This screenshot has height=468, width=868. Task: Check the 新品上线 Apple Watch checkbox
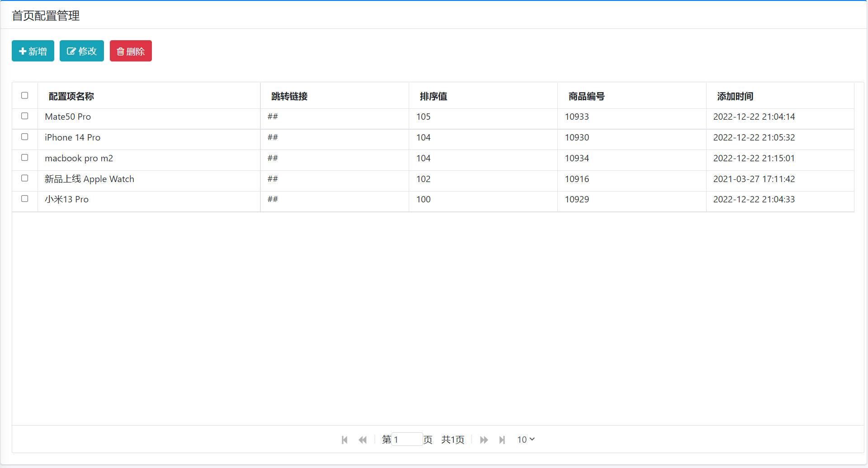tap(25, 178)
